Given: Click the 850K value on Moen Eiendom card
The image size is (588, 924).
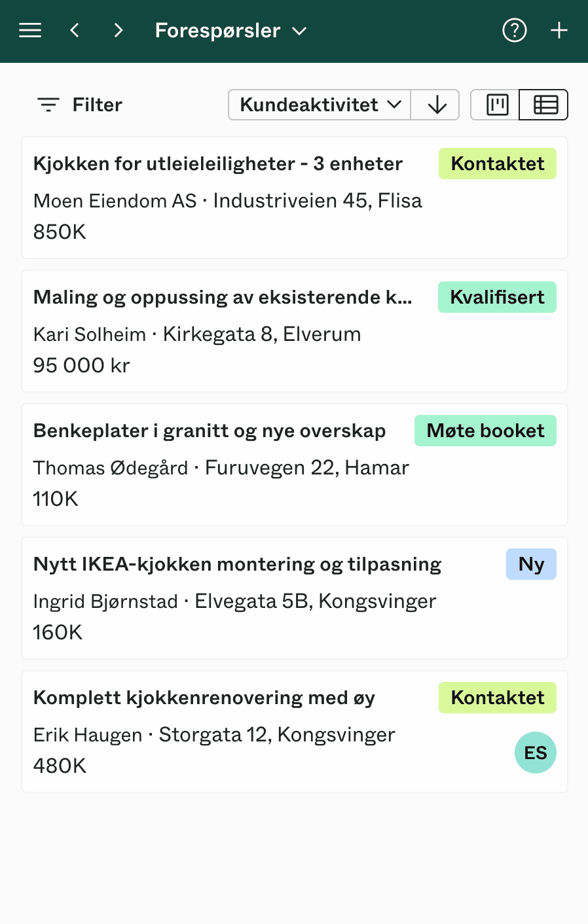Looking at the screenshot, I should pos(60,231).
